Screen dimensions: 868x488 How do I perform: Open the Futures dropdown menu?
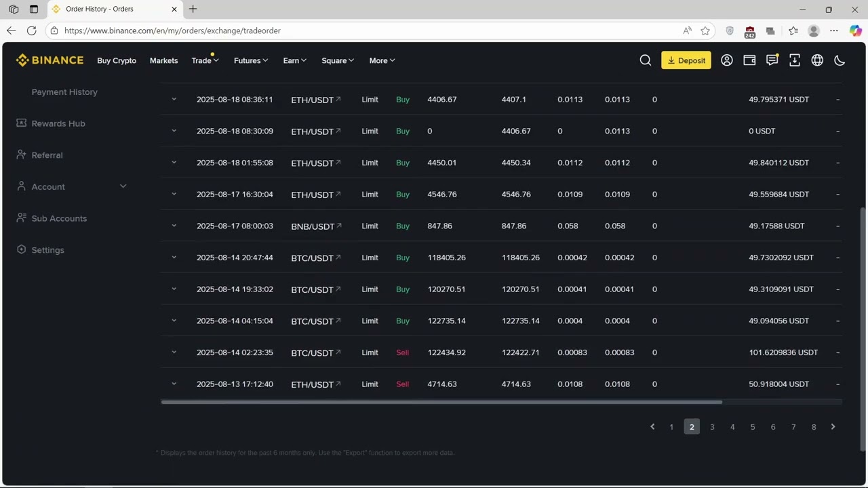[251, 60]
